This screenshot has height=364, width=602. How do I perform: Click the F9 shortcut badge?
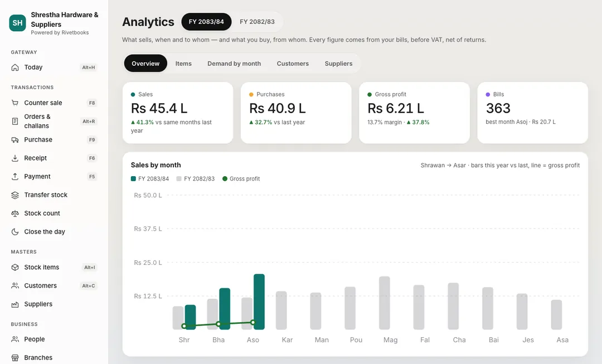92,140
